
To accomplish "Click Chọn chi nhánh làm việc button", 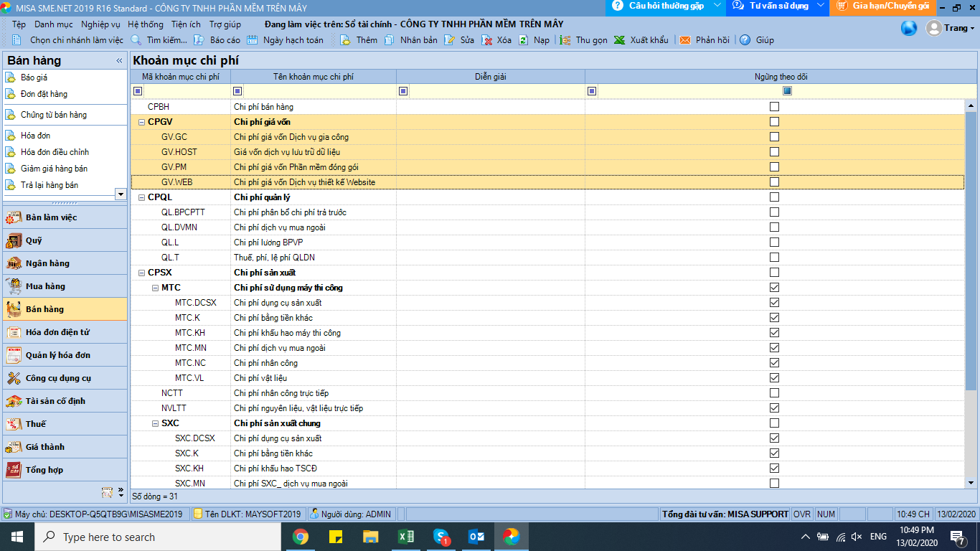I will [x=76, y=40].
